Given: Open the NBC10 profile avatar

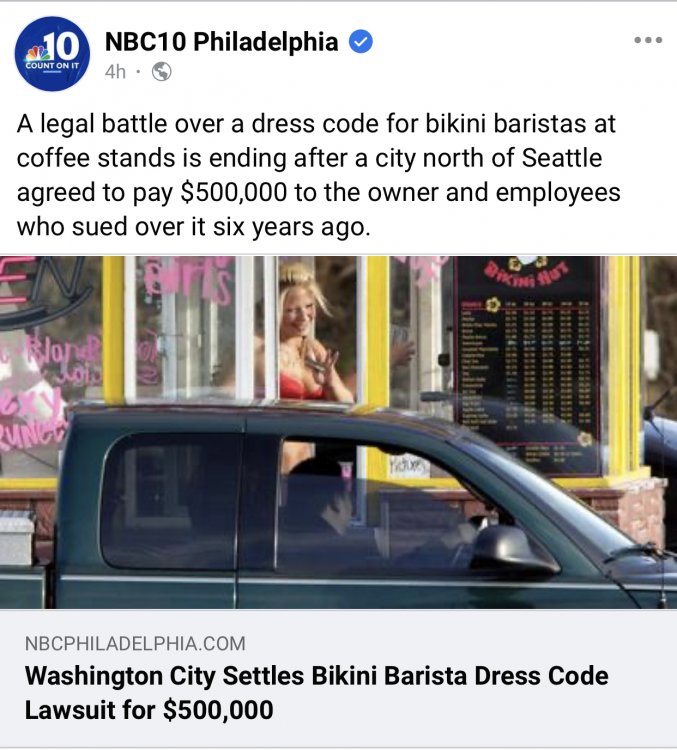Looking at the screenshot, I should (52, 54).
